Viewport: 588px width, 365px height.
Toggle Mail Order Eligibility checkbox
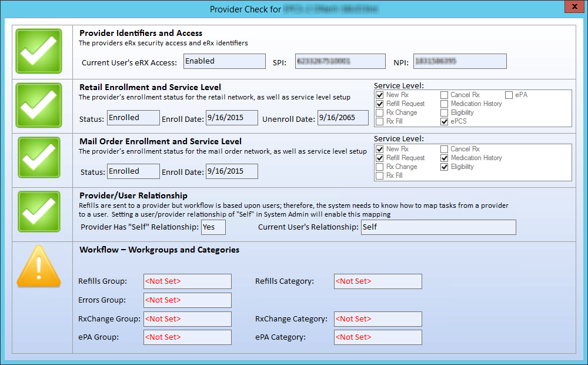(445, 167)
